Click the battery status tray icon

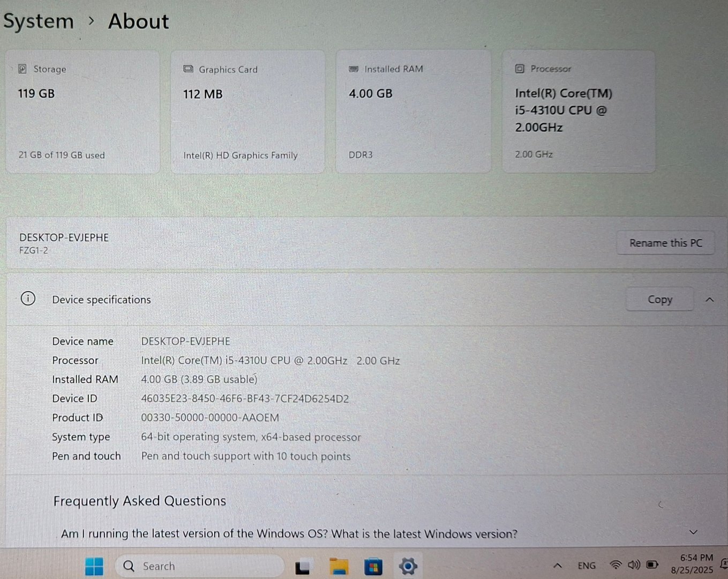pyautogui.click(x=652, y=565)
